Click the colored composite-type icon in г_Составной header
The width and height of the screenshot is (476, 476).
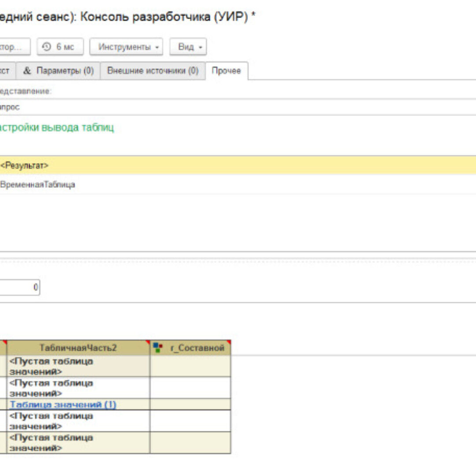coord(158,348)
